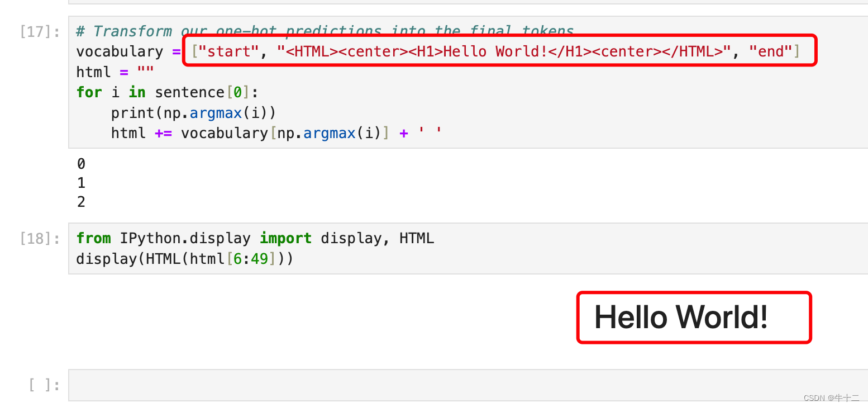Select the output digit 0
Image resolution: width=868 pixels, height=407 pixels.
81,163
